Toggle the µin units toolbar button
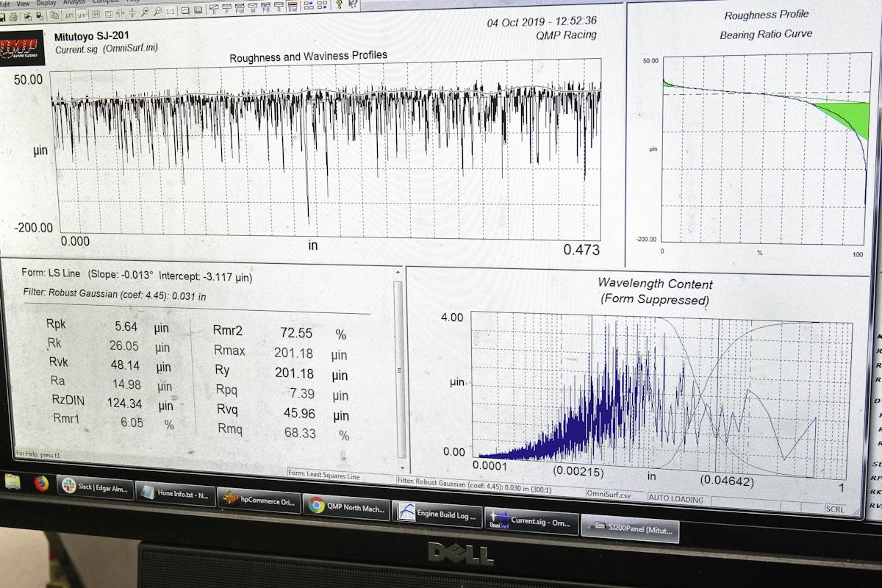The image size is (882, 588). (x=82, y=14)
